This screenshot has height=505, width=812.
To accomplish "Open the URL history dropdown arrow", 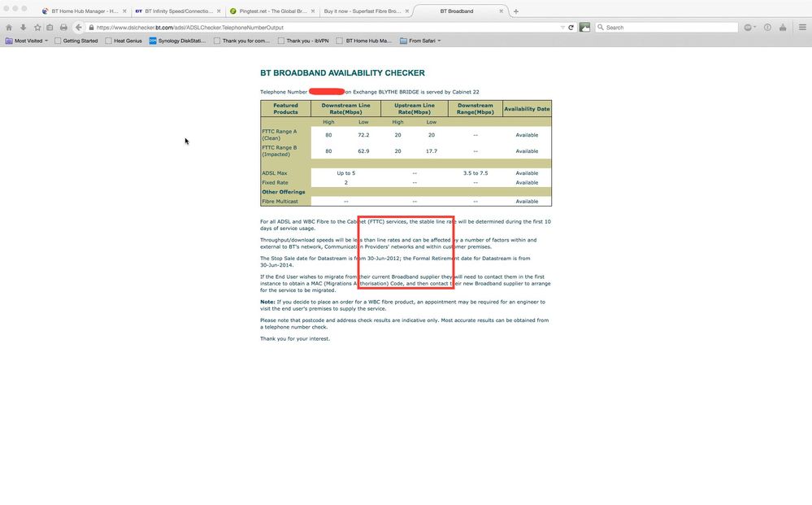I will [562, 28].
